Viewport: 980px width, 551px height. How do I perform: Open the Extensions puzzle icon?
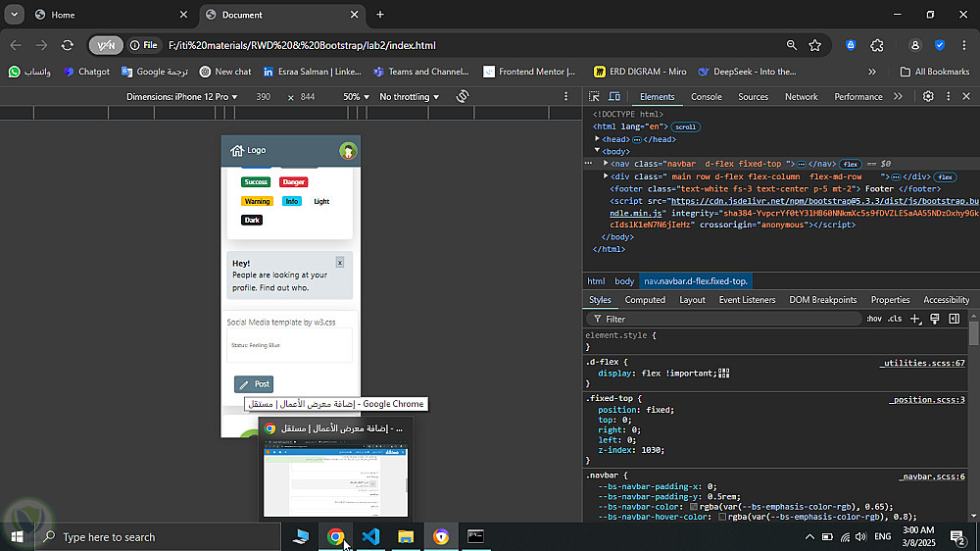[x=877, y=45]
